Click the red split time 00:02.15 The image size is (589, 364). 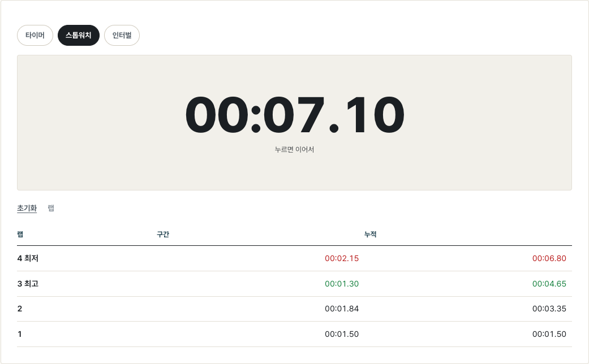(342, 258)
